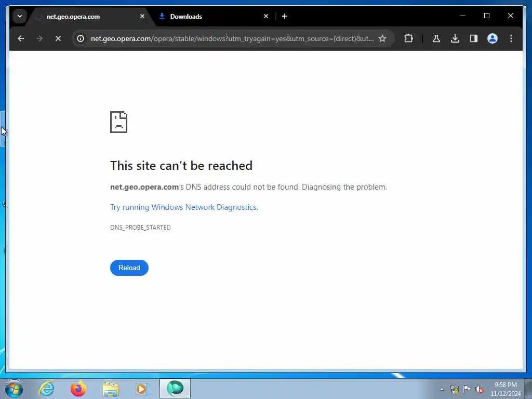
Task: Maximize the browser window
Action: point(486,16)
